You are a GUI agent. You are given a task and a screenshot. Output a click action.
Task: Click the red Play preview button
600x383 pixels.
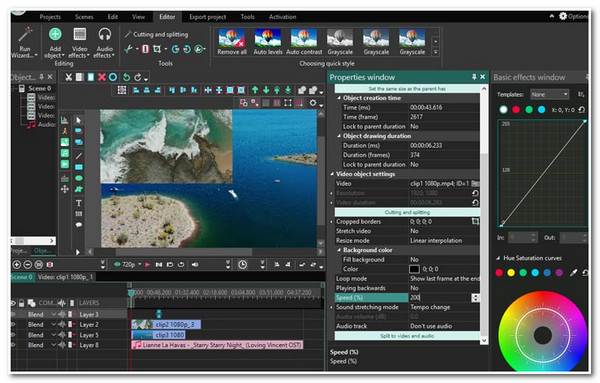147,264
